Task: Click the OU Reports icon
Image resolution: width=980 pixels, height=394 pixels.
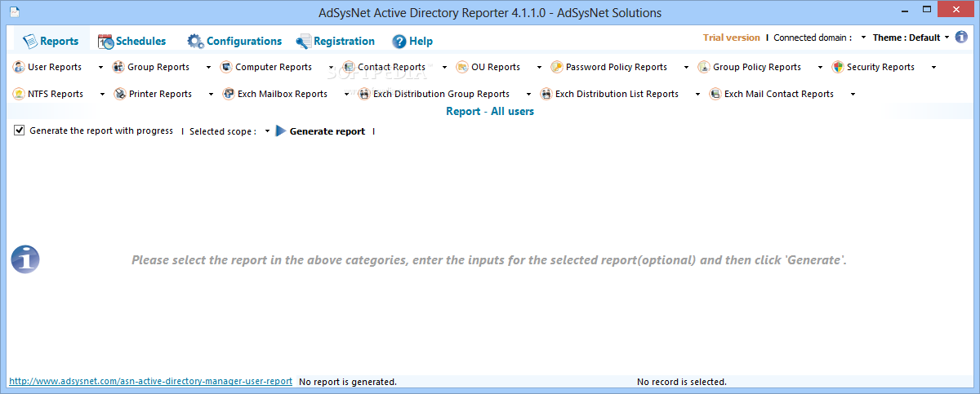Action: [462, 67]
